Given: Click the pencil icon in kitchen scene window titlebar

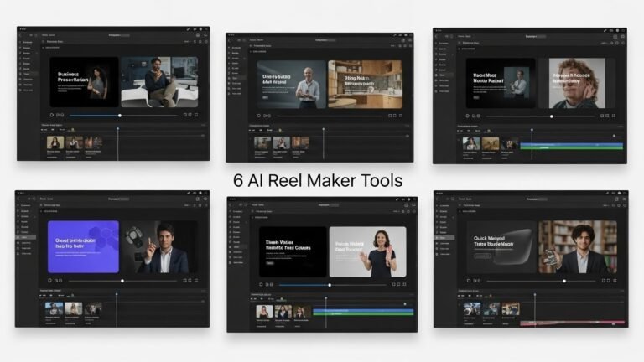Looking at the screenshot, I should (x=395, y=35).
